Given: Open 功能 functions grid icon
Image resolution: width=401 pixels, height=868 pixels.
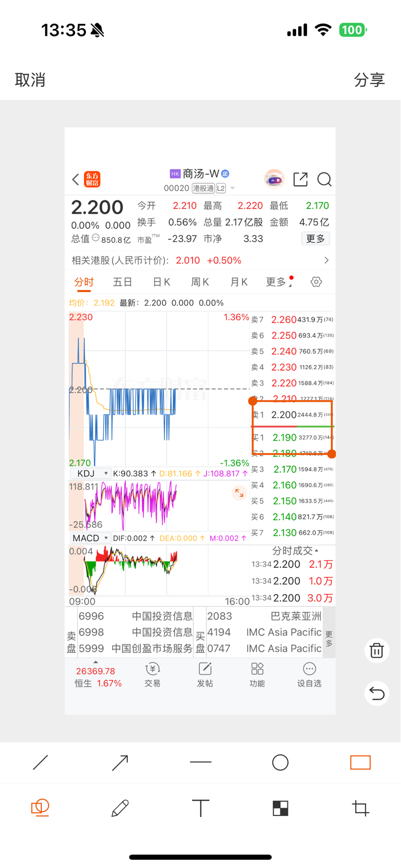Looking at the screenshot, I should click(x=257, y=675).
